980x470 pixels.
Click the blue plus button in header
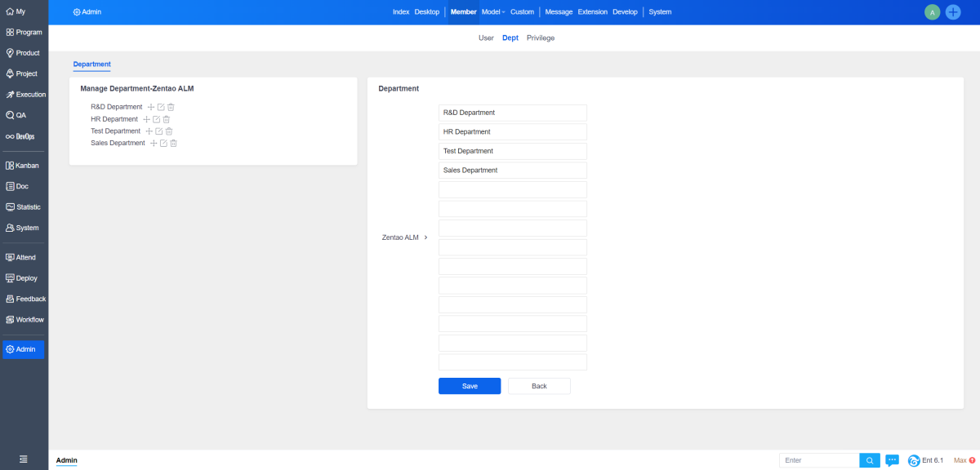point(953,12)
